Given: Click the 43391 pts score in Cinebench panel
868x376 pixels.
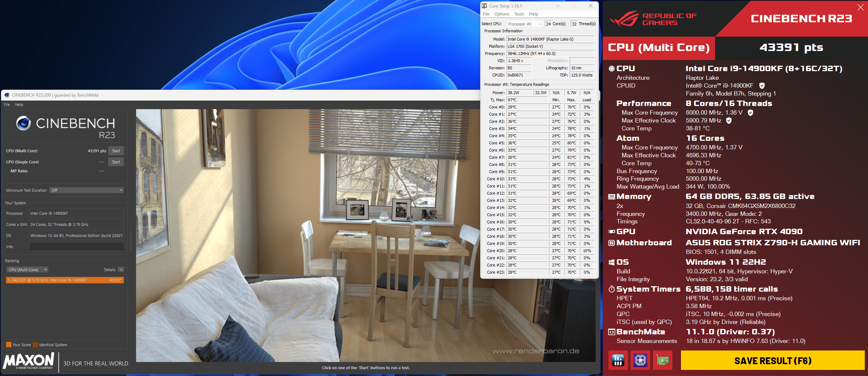Looking at the screenshot, I should click(97, 151).
